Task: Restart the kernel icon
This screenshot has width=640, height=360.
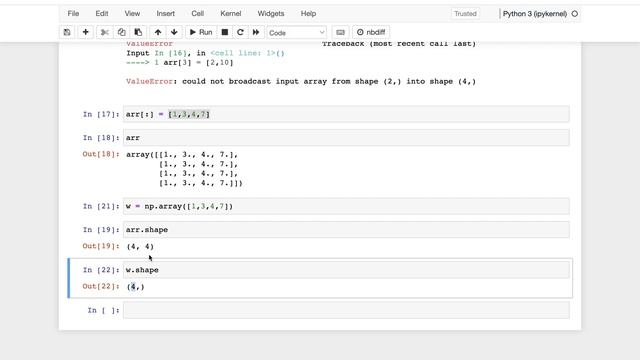Action: (240, 32)
